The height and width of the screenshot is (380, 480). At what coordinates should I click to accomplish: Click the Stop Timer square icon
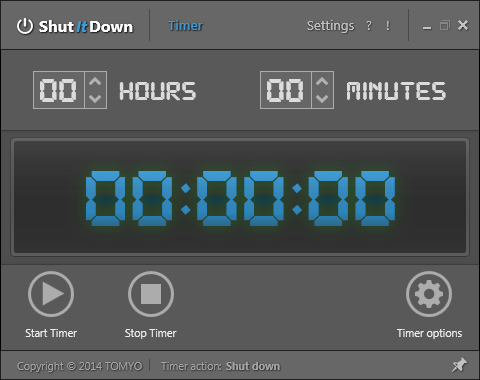pos(151,294)
